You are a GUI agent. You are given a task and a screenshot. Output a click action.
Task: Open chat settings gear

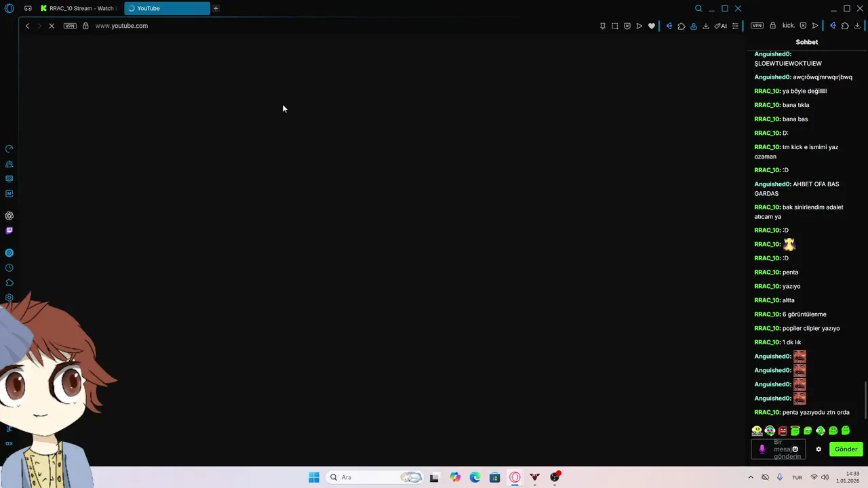pos(818,449)
